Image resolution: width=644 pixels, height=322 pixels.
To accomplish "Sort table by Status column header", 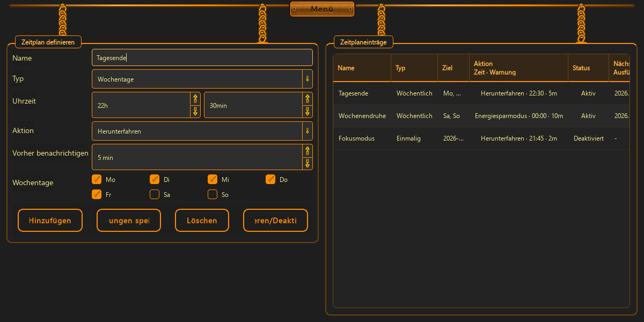I will pyautogui.click(x=588, y=68).
